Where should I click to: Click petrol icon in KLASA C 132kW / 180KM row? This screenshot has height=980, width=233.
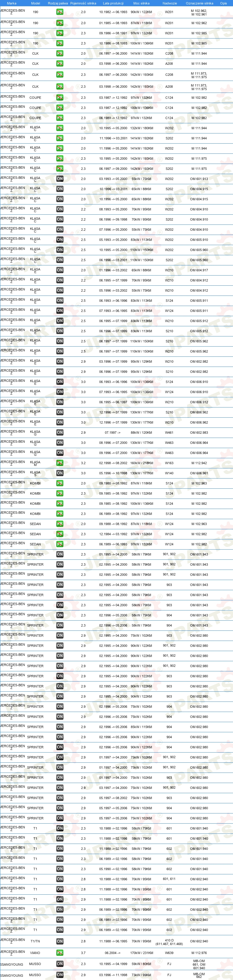(x=60, y=128)
